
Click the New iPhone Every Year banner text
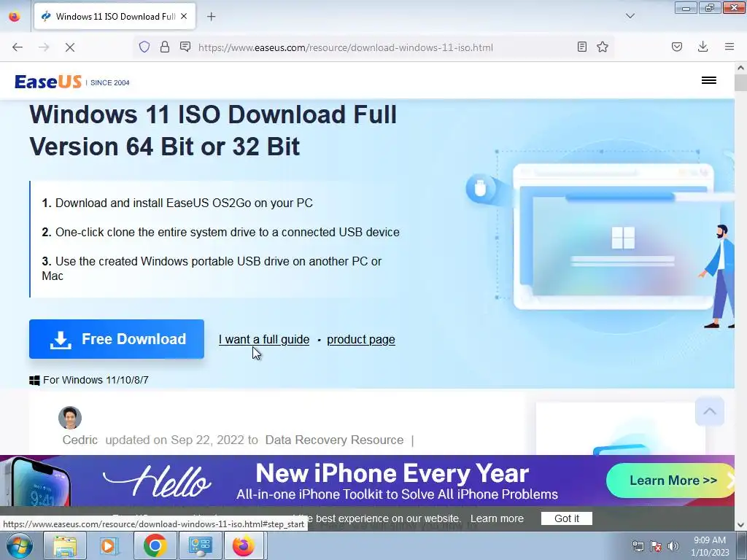tap(392, 473)
